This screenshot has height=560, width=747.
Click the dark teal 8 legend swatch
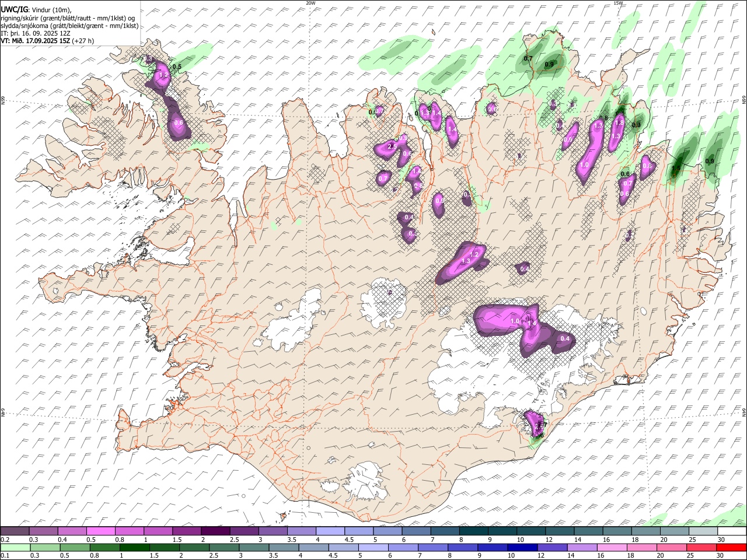473,531
